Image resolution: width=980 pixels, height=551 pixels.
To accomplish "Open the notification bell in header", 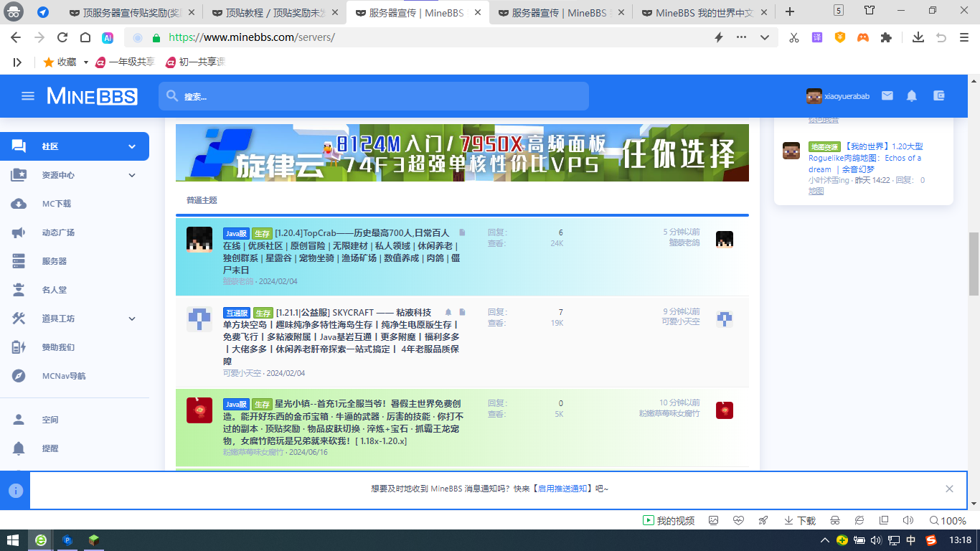I will (x=912, y=95).
